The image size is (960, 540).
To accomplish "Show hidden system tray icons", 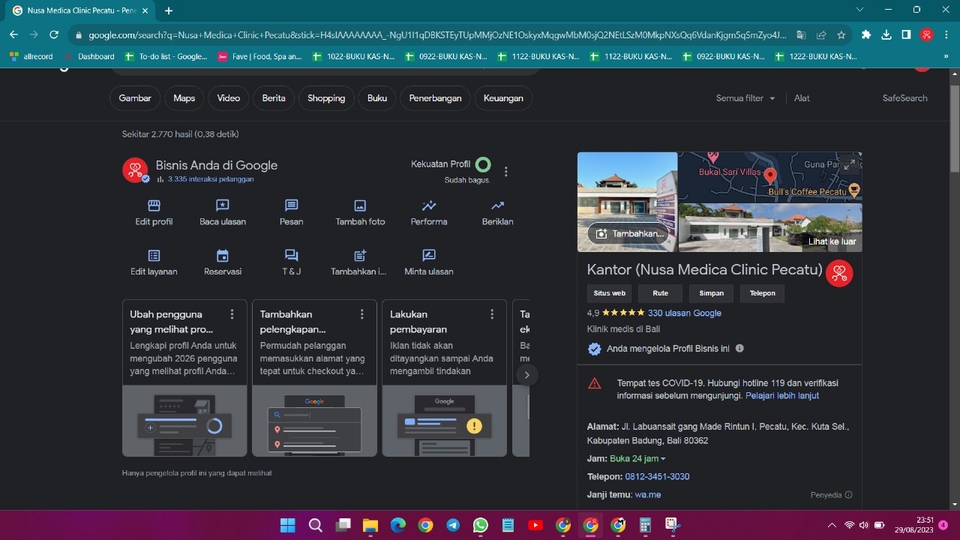I will 831,525.
